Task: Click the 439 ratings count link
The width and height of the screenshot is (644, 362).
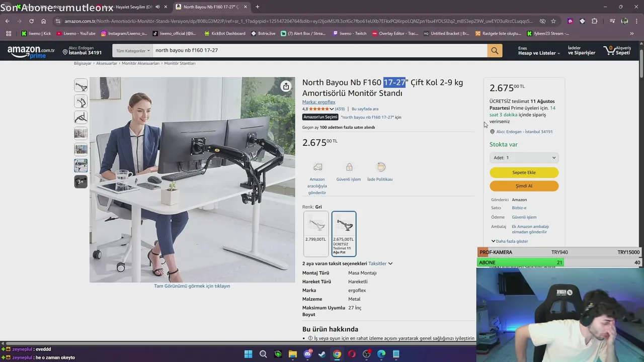Action: pyautogui.click(x=340, y=109)
